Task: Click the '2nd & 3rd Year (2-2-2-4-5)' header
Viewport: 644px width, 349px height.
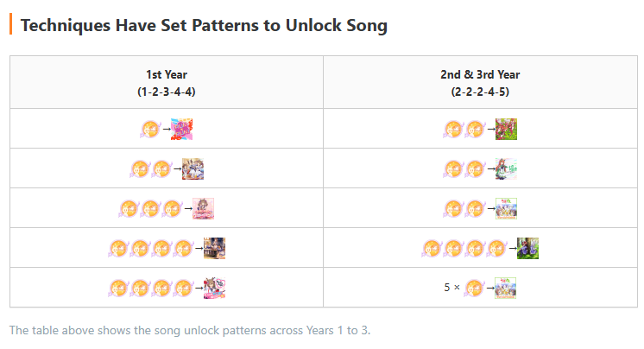Action: 480,83
